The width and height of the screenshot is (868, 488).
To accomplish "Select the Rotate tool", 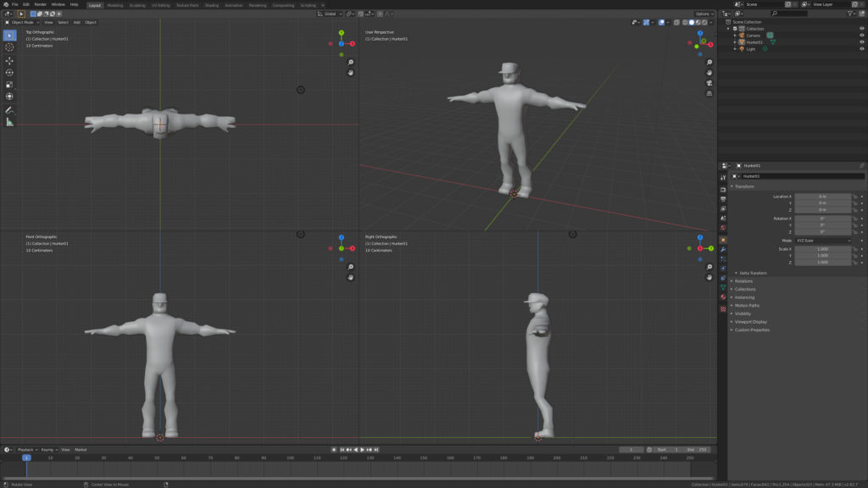I will [x=9, y=73].
